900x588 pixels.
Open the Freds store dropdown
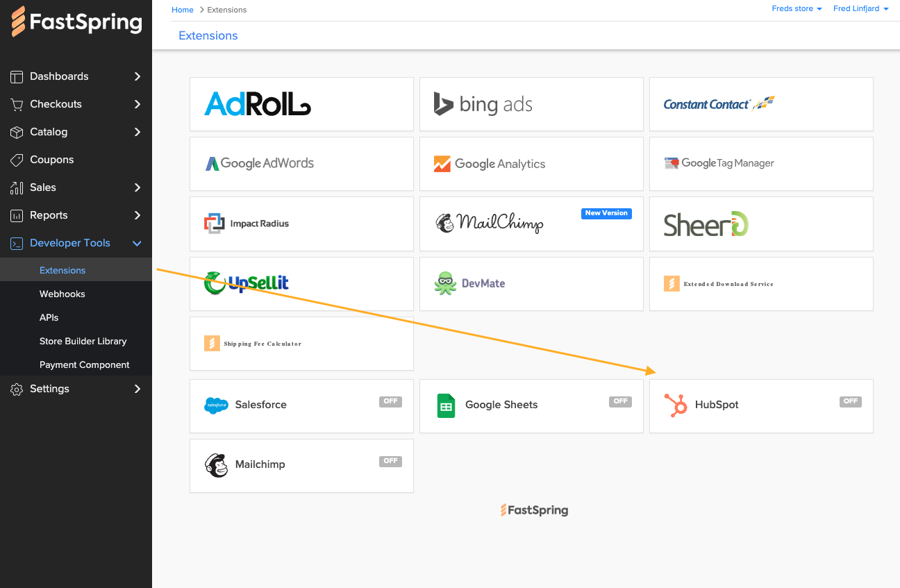[x=797, y=9]
